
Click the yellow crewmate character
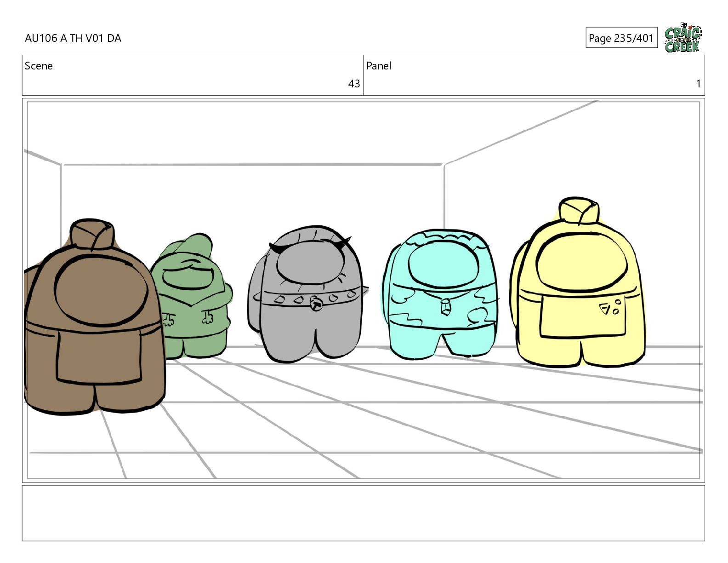coord(577,283)
